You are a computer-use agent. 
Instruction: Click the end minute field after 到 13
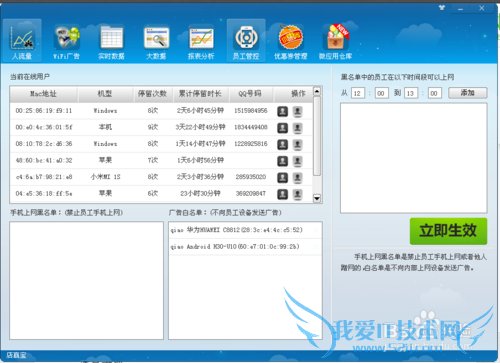click(435, 93)
